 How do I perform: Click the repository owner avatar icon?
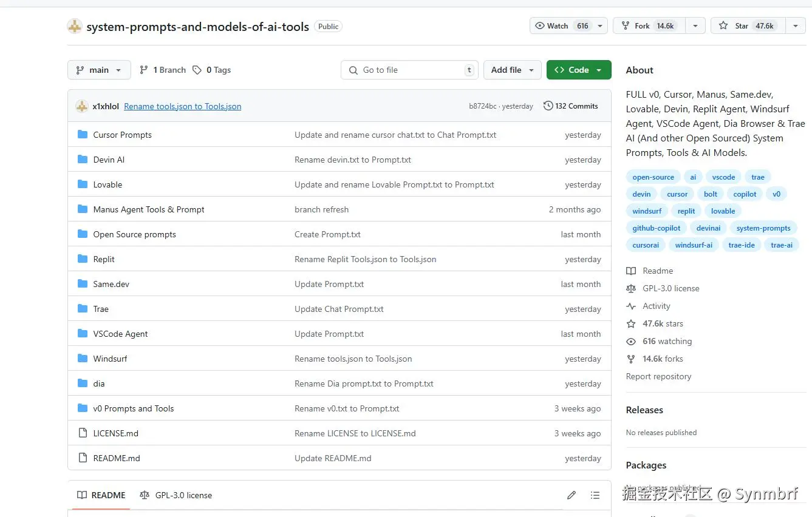[74, 26]
